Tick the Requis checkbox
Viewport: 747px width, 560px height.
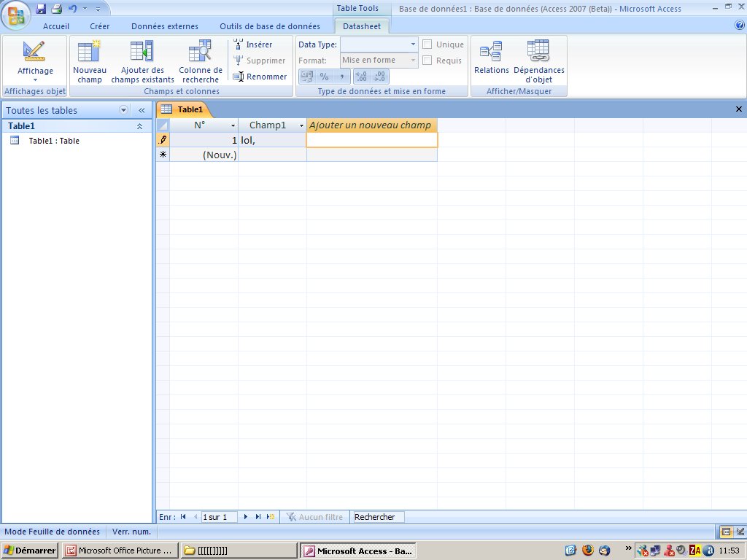click(427, 61)
